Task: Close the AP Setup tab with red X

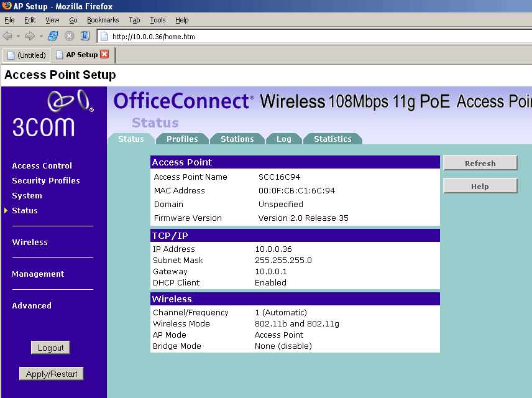Action: (104, 54)
